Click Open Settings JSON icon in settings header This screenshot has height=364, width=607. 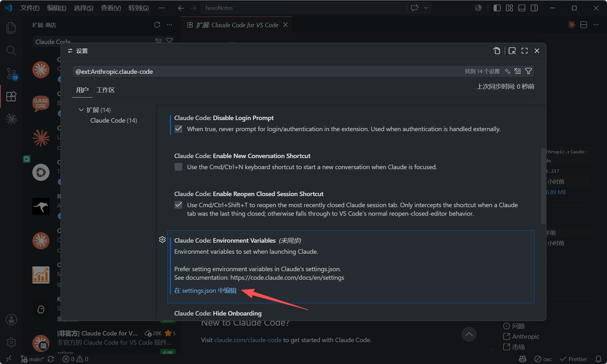(x=497, y=51)
